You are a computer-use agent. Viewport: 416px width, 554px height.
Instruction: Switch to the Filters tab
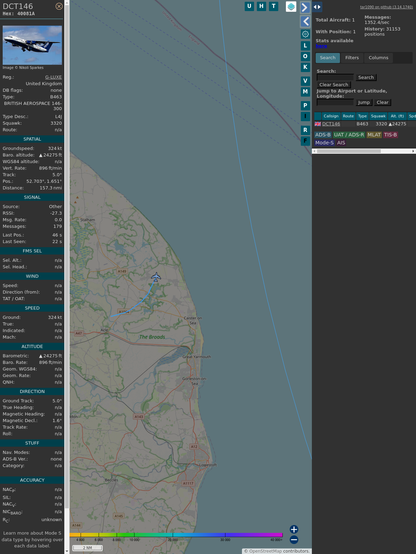point(352,58)
